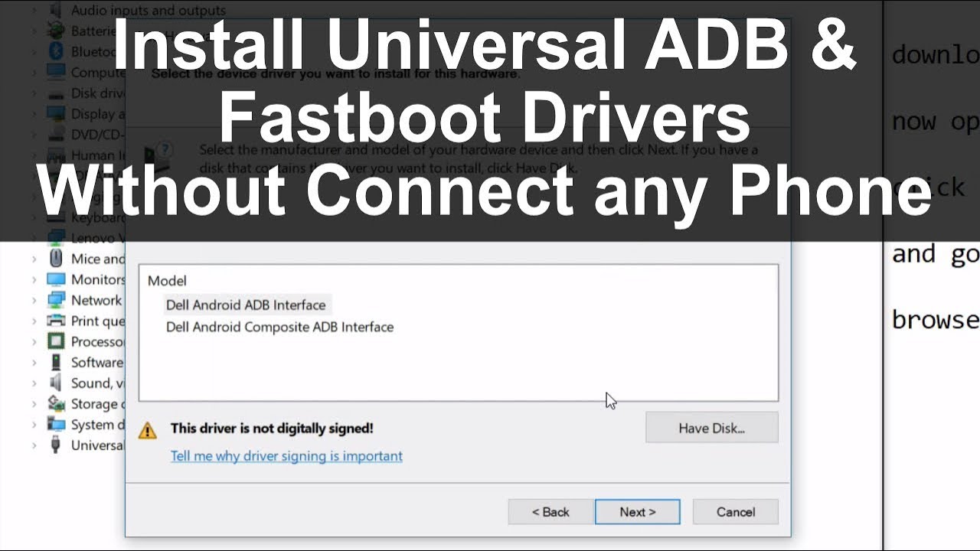Proceed with the Next > button
The height and width of the screenshot is (551, 980).
click(x=638, y=512)
